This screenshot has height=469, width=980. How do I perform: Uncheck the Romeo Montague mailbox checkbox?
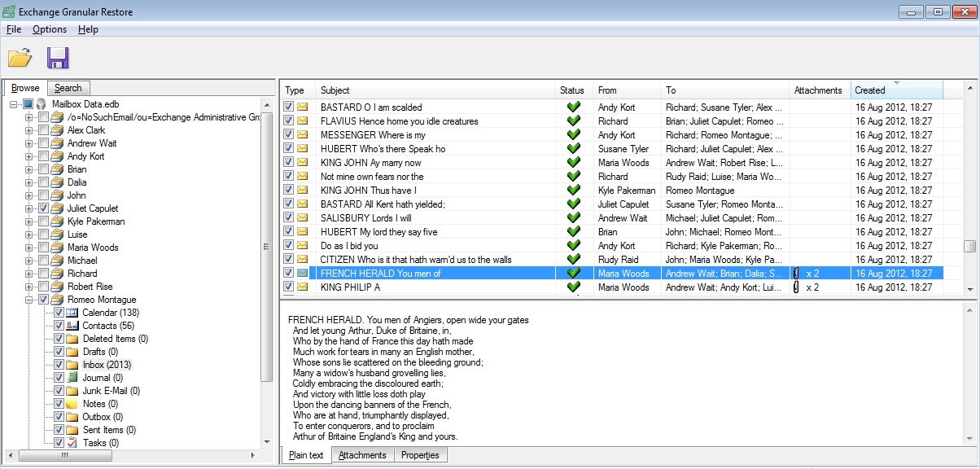(43, 300)
